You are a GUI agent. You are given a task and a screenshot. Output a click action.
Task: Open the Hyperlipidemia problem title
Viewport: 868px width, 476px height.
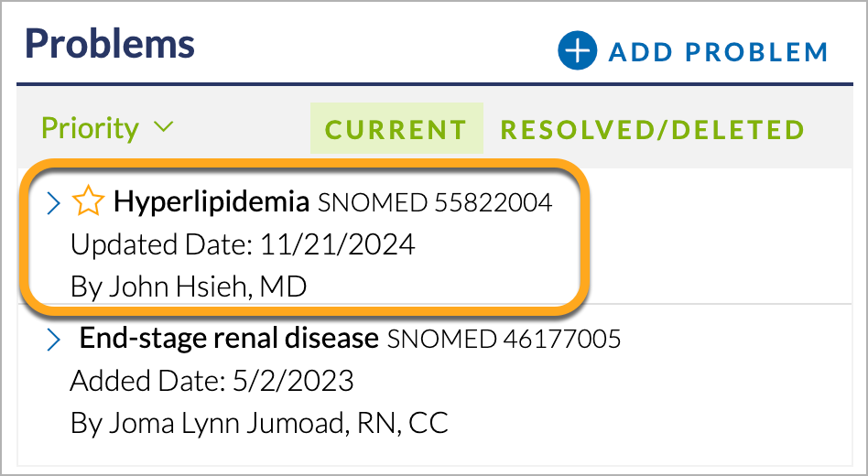click(x=211, y=201)
